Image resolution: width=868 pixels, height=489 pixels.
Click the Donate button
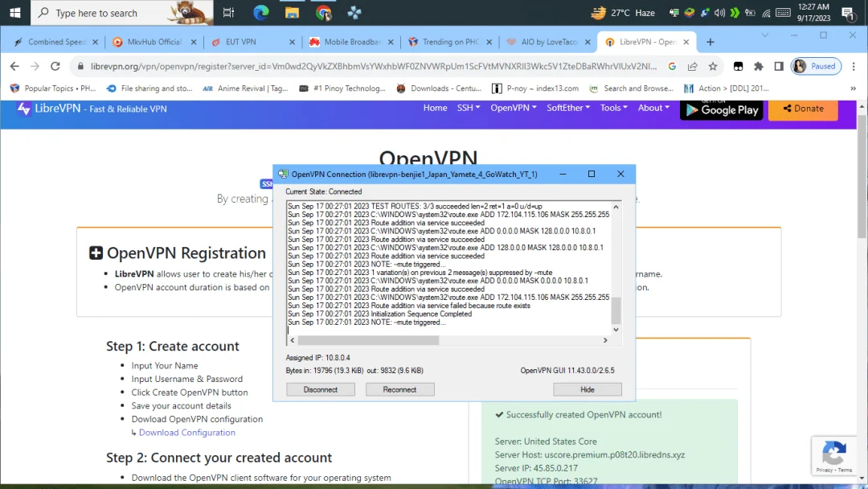pyautogui.click(x=803, y=109)
